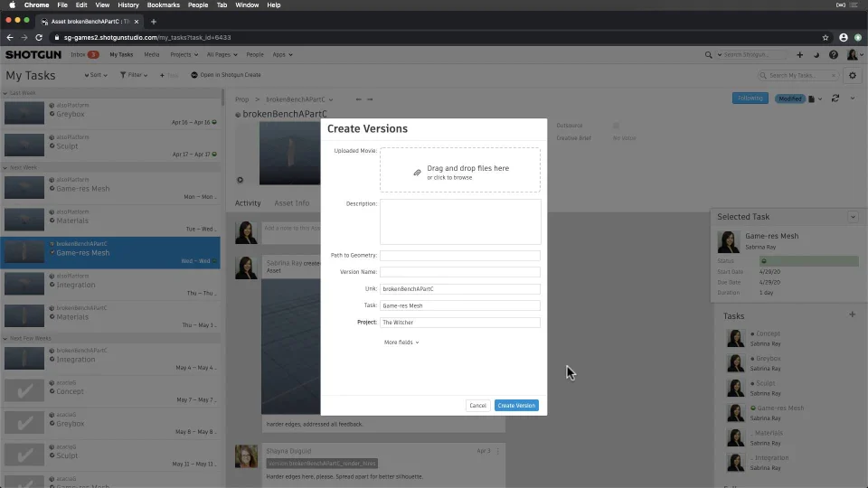868x488 pixels.
Task: Open the Sort dropdown
Action: coord(96,75)
